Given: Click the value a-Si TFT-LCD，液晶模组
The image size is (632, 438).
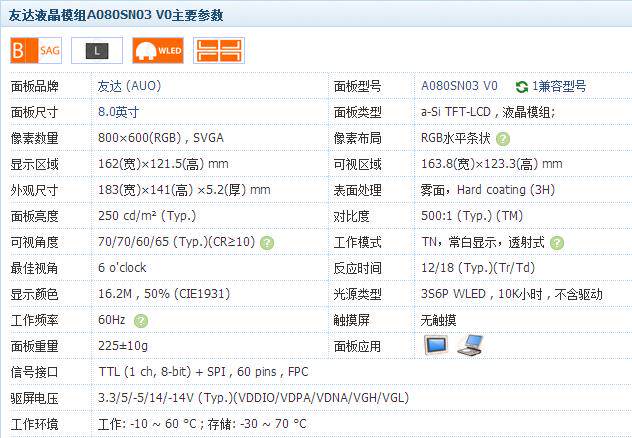Looking at the screenshot, I should [488, 112].
